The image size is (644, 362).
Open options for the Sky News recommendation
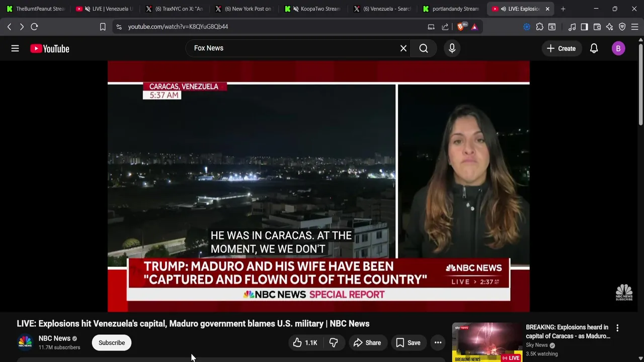tap(617, 328)
